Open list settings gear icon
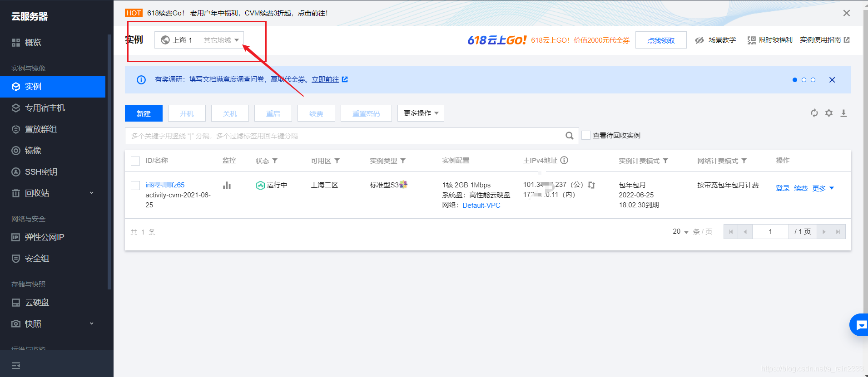The height and width of the screenshot is (377, 868). (x=829, y=113)
